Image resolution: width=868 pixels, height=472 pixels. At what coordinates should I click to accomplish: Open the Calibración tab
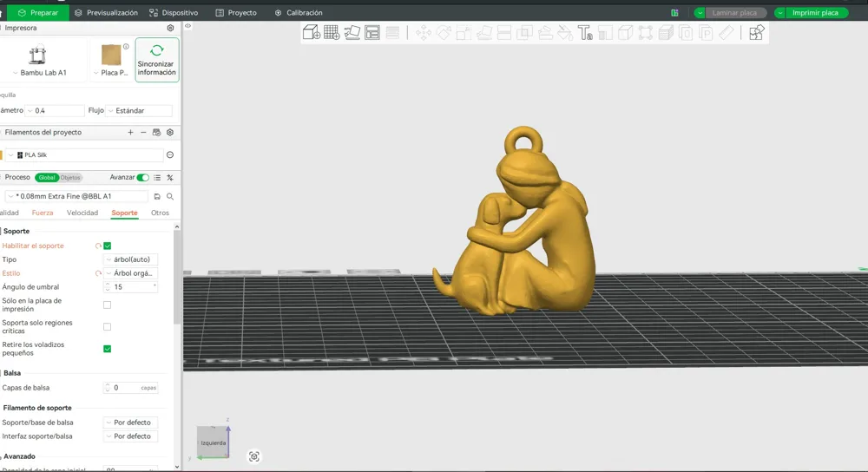coord(299,13)
